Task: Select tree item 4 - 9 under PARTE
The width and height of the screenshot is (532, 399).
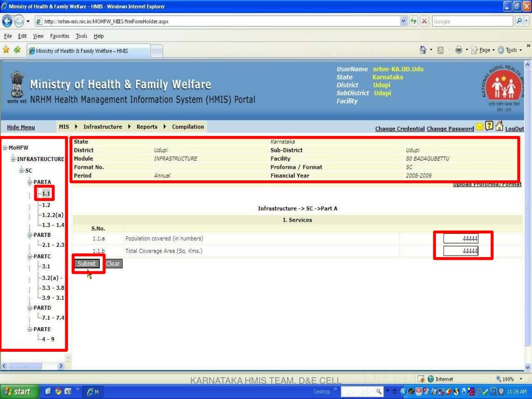Action: [48, 339]
